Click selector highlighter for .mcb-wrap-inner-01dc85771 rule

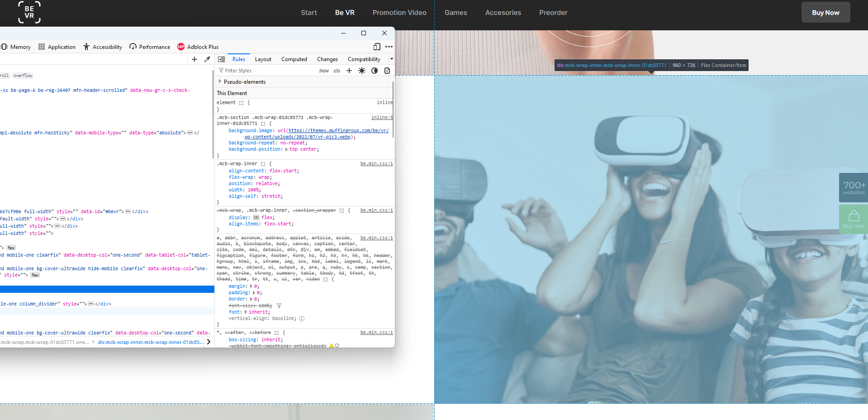[x=263, y=124]
